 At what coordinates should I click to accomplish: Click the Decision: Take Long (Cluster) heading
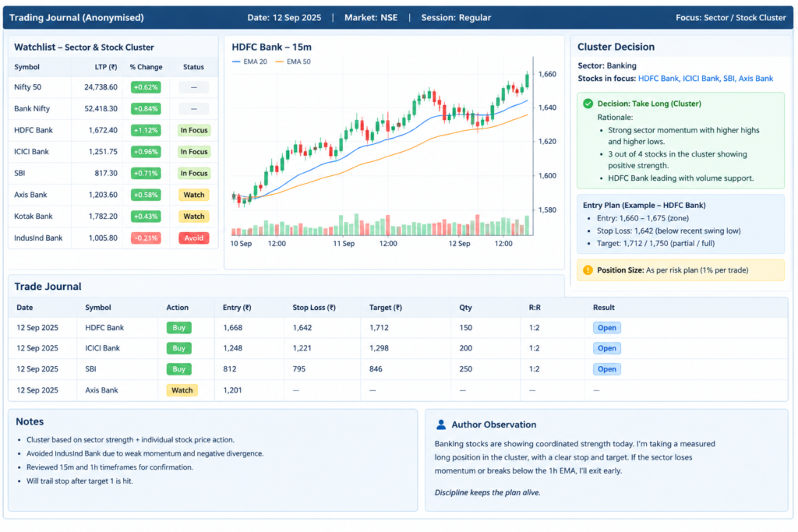click(x=649, y=104)
